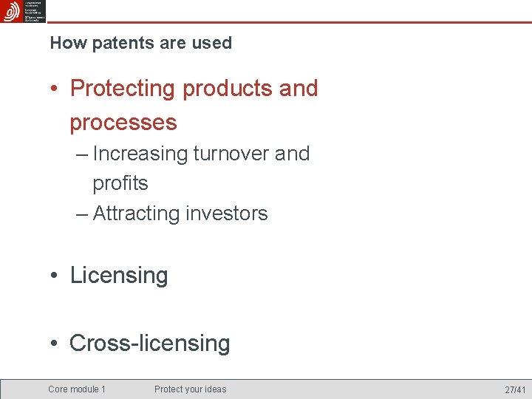Viewport: 532px width, 399px height.
Task: Click the bullet dot before 'Cross-licensing'
Action: click(55, 344)
